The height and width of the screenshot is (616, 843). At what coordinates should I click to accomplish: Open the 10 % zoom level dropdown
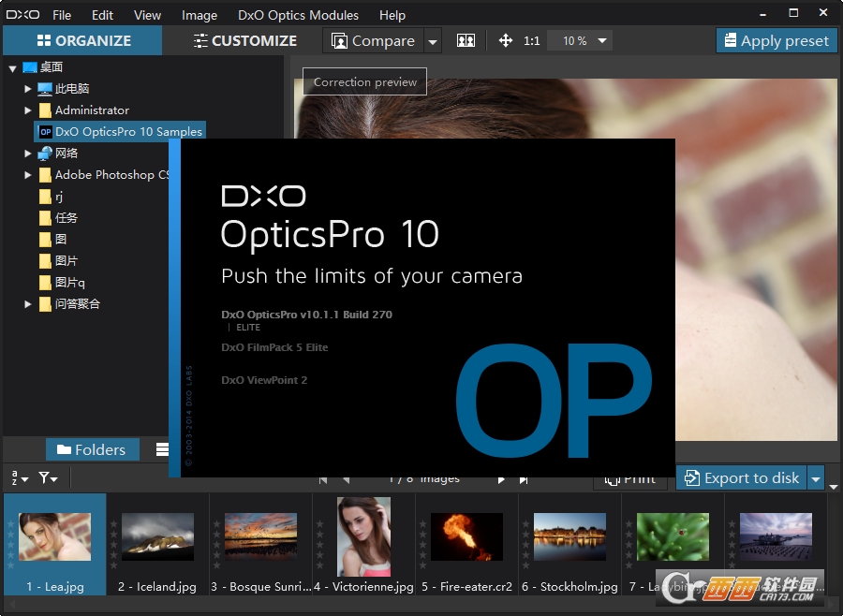coord(581,41)
